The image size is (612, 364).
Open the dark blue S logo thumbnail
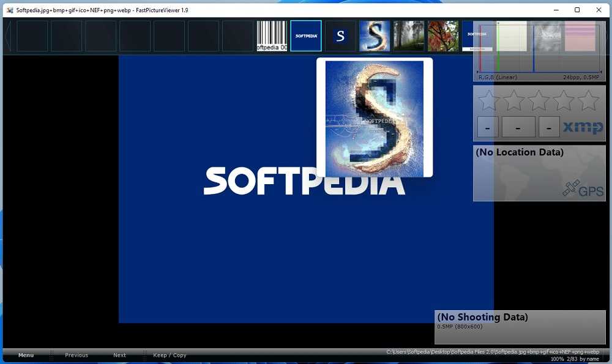[x=340, y=36]
